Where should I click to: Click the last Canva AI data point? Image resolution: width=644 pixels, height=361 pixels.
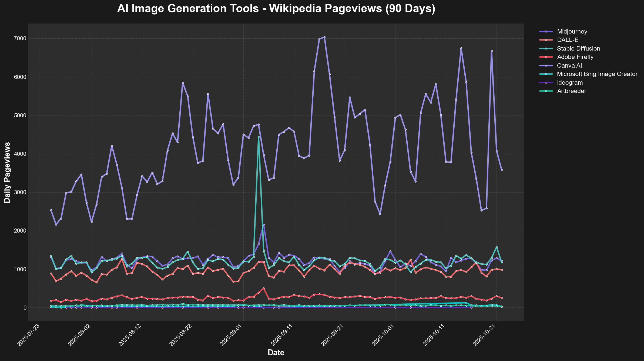pyautogui.click(x=502, y=170)
